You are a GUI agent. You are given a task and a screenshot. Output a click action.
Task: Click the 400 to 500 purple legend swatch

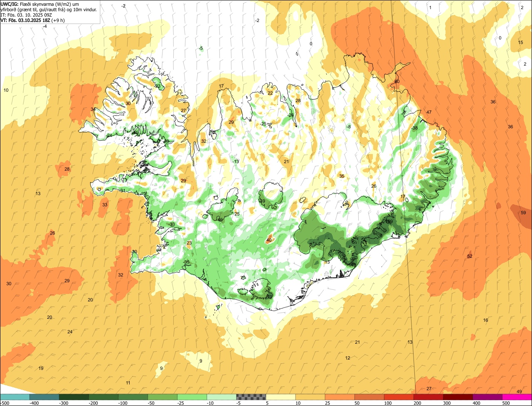click(487, 397)
